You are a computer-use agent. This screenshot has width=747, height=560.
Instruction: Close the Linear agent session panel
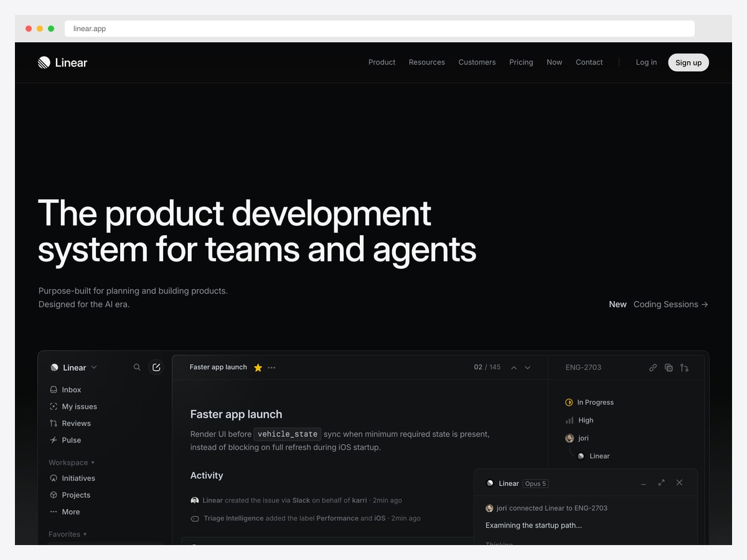tap(679, 483)
